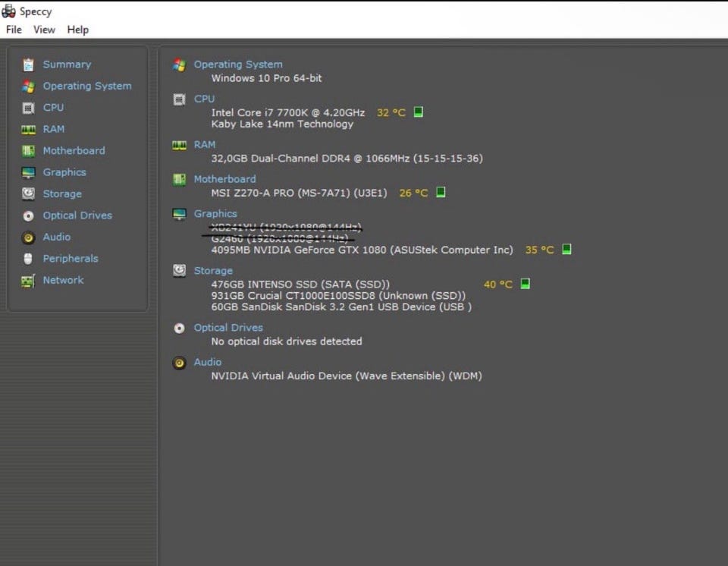Click the Peripherals mouse icon in sidebar
This screenshot has width=728, height=566.
point(28,259)
